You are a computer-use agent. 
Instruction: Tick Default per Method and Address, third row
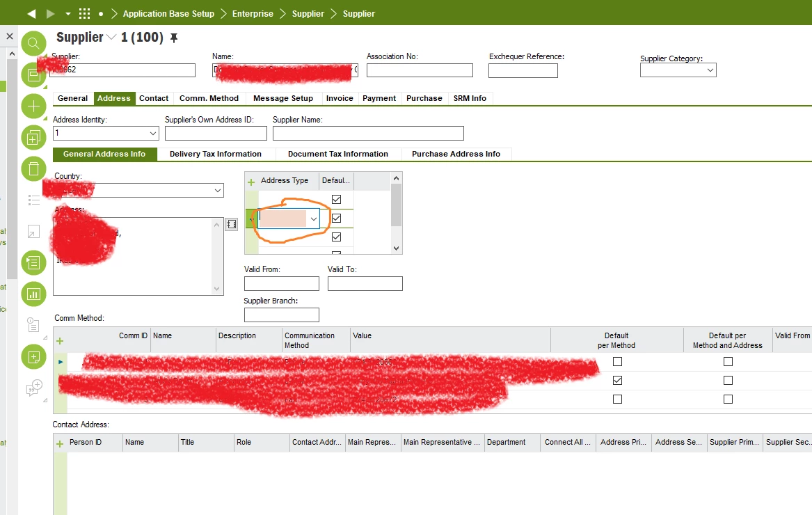click(728, 399)
